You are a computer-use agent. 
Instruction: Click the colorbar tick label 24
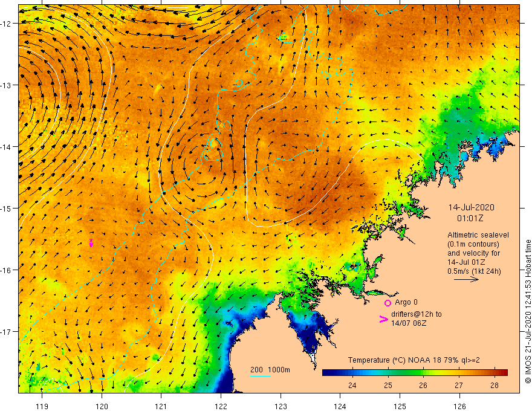[x=352, y=385]
